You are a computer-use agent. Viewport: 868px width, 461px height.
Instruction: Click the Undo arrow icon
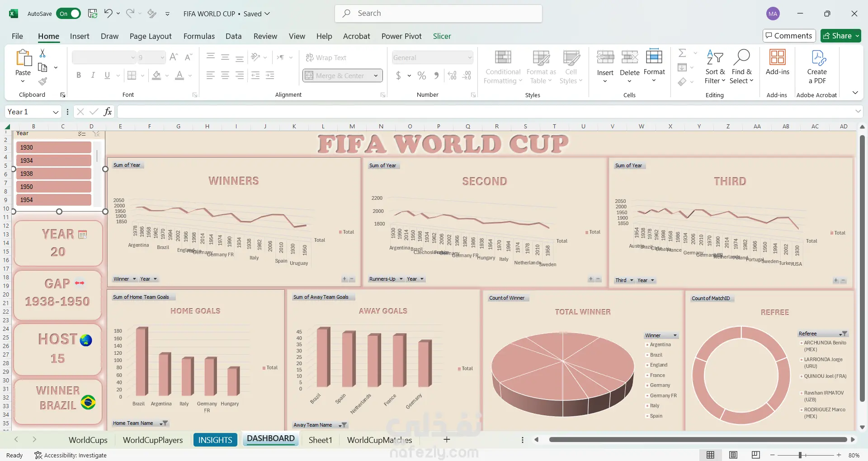[108, 14]
